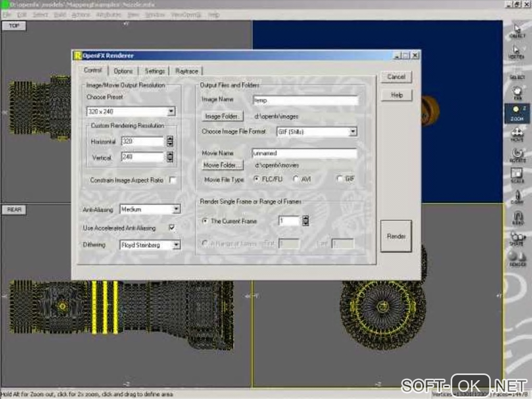Toggle Constrain Image Aspect Ratio checkbox
Viewport: 532px width, 399px height.
(x=173, y=180)
